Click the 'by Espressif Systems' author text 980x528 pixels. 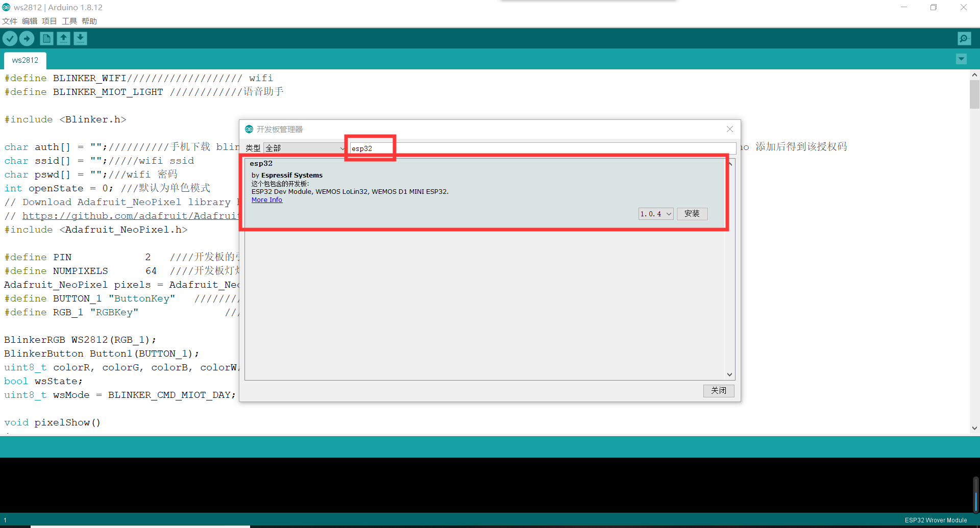click(287, 175)
